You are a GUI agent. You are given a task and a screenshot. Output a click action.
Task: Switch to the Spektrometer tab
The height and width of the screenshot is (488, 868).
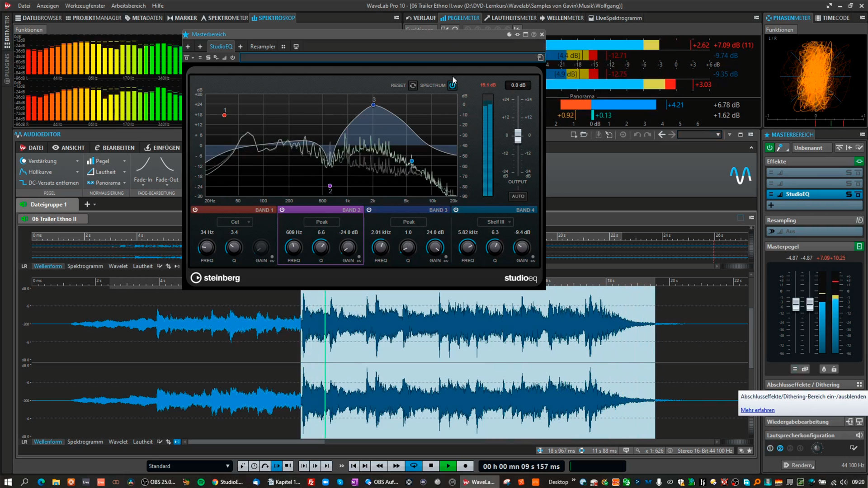(x=224, y=18)
